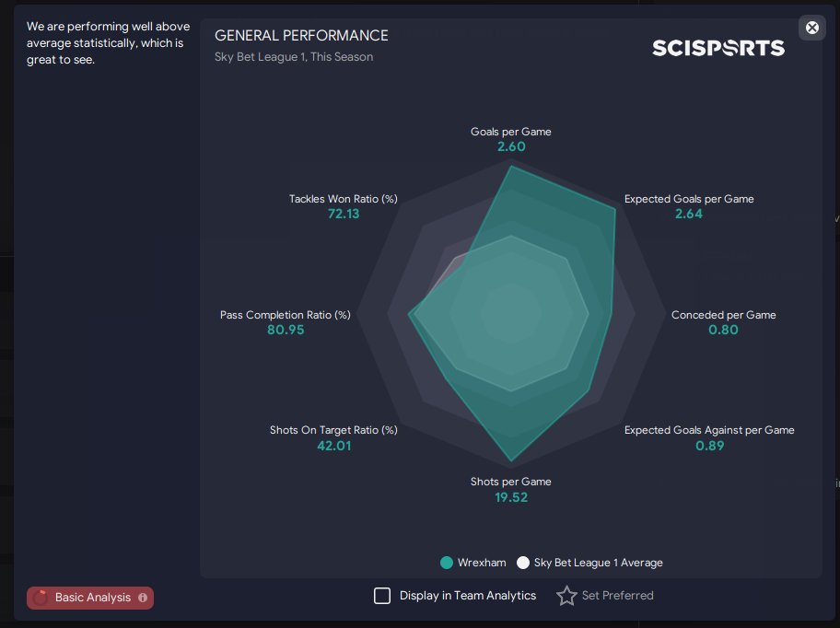Select the Goals per Game value 2.60
The width and height of the screenshot is (840, 628).
(x=511, y=146)
